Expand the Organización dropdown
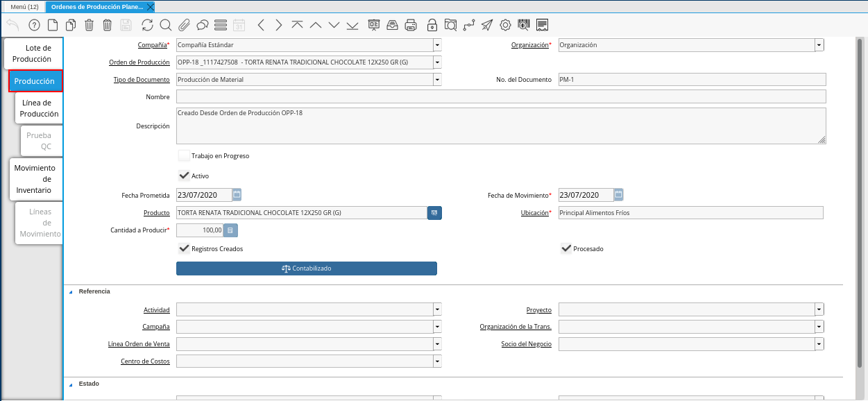This screenshot has width=868, height=401. click(819, 45)
